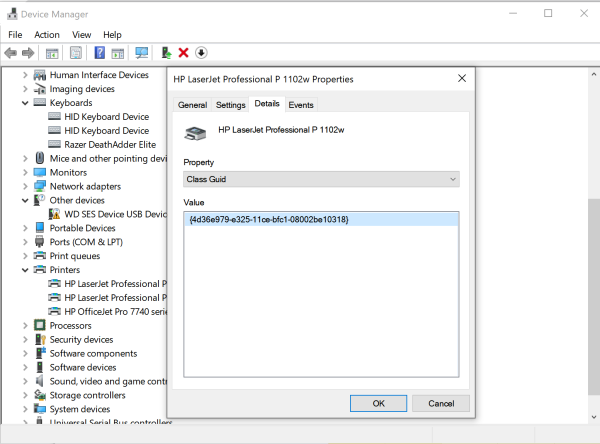
Task: Click the vertical scrollbar thumb
Action: [594, 297]
